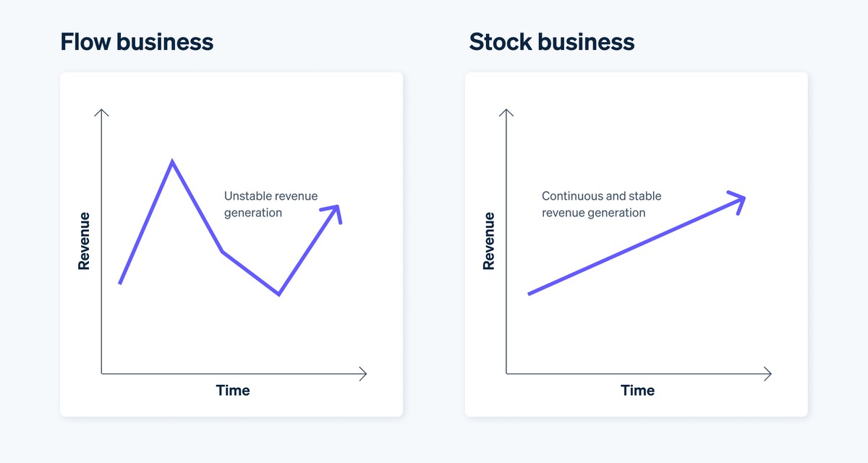Click the Time label under Stock chart
This screenshot has height=463, width=868.
[x=637, y=391]
